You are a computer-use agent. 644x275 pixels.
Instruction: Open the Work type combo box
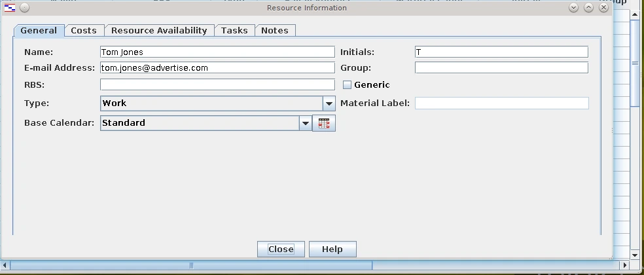[218, 103]
